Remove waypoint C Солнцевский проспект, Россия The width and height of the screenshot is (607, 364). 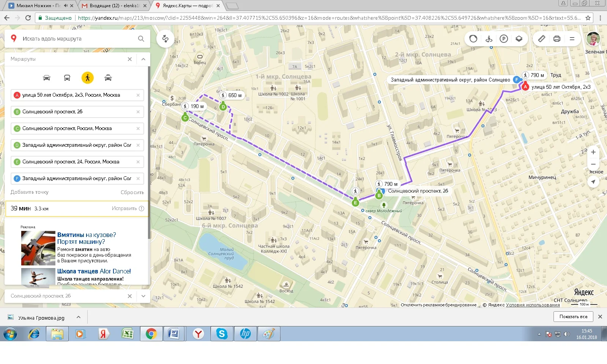point(138,129)
